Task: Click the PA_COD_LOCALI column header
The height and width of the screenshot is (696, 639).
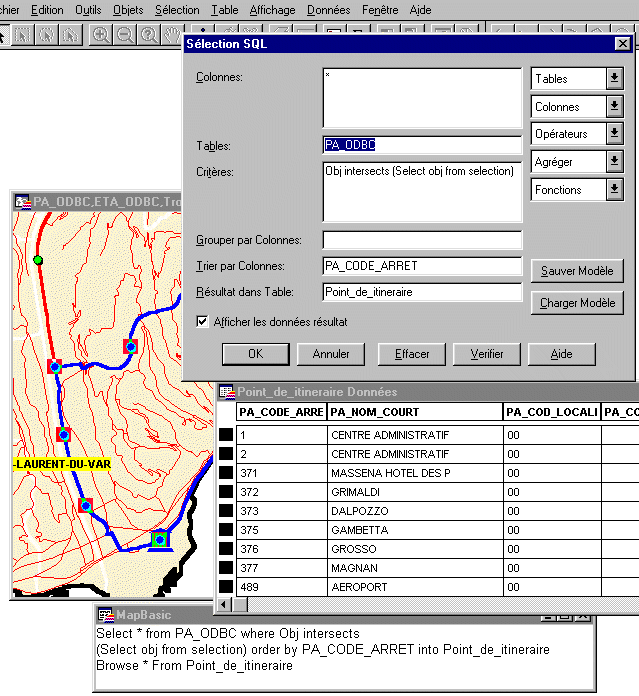Action: 552,412
